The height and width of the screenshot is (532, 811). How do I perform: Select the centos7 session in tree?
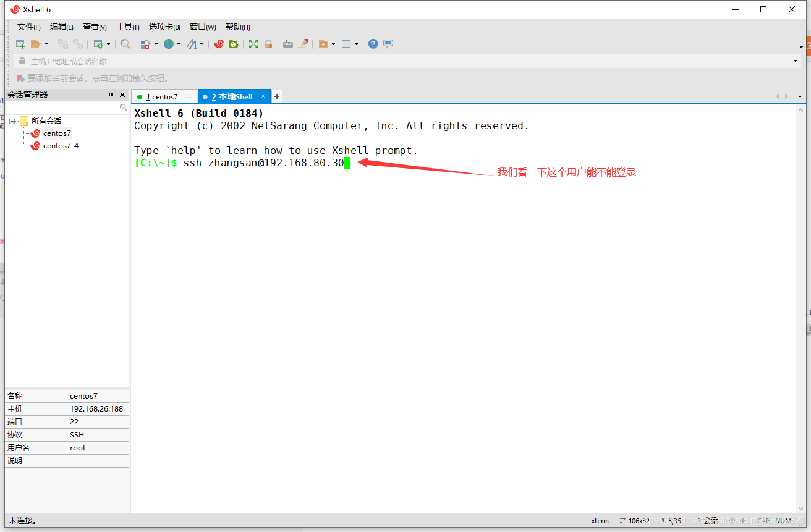point(57,133)
